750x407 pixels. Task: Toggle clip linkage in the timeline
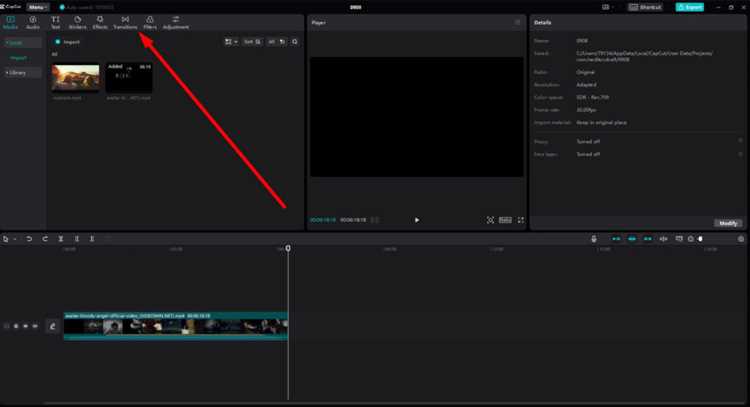tap(648, 239)
